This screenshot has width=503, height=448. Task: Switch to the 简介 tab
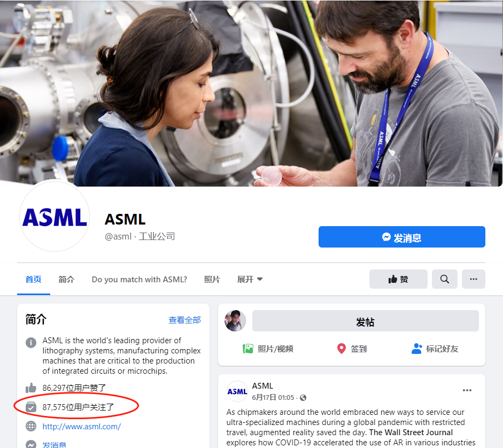tap(66, 279)
